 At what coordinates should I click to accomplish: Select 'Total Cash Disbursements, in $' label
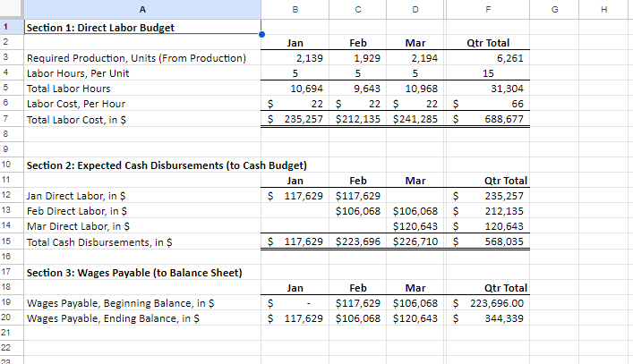point(142,241)
